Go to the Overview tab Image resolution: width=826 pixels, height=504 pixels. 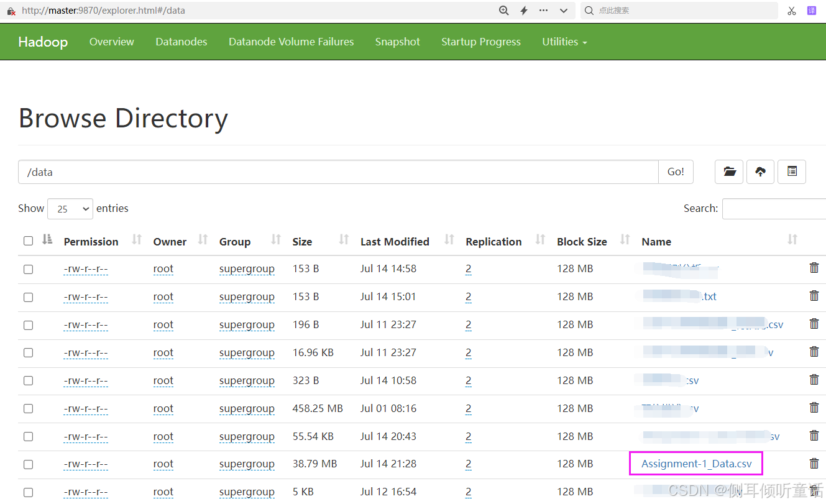[112, 42]
